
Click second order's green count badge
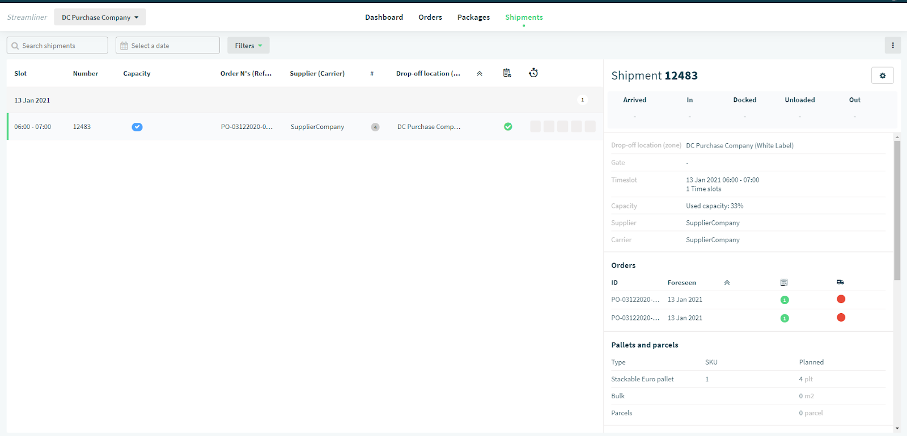(x=785, y=318)
